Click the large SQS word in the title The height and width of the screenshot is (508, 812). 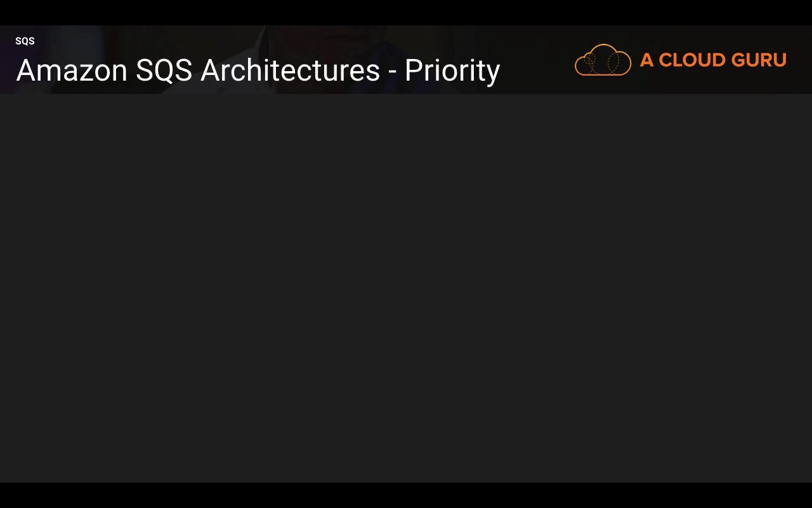click(164, 70)
